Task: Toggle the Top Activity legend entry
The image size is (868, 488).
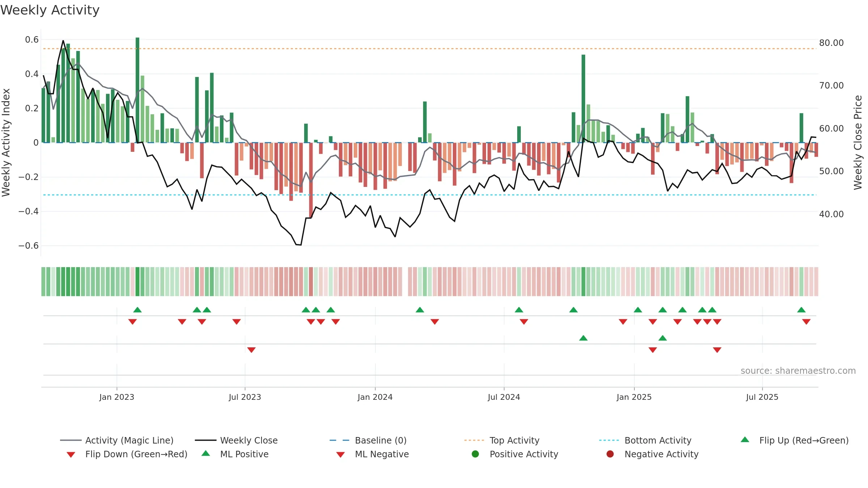Action: tap(502, 440)
